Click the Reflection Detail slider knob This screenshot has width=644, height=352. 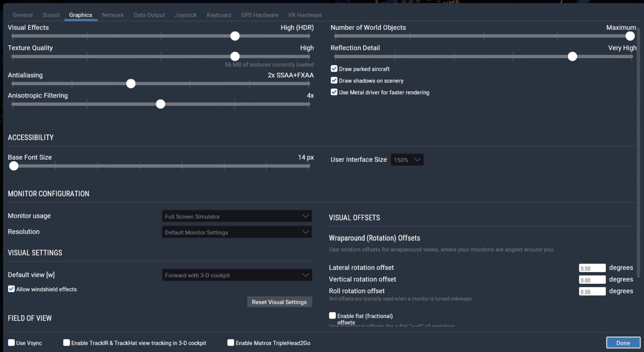572,57
